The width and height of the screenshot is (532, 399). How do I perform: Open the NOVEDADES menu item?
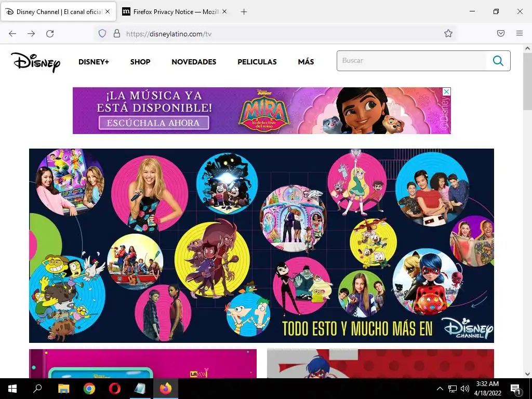pyautogui.click(x=194, y=62)
